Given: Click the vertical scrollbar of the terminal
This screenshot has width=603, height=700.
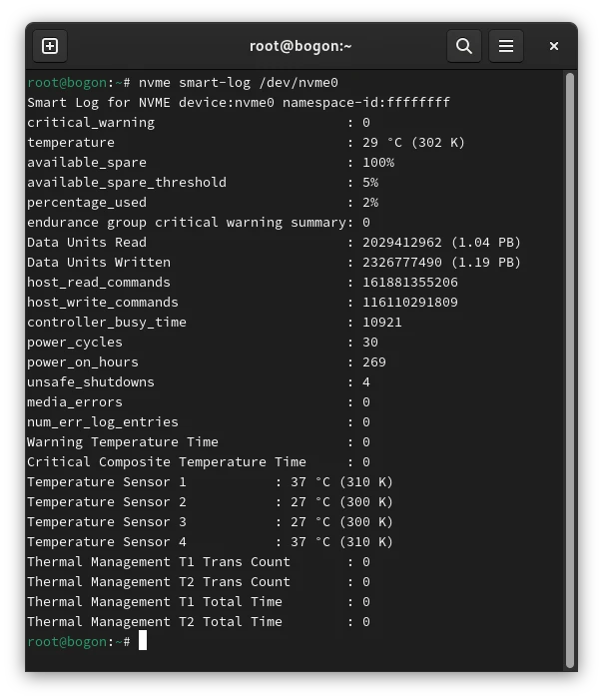Looking at the screenshot, I should click(570, 369).
